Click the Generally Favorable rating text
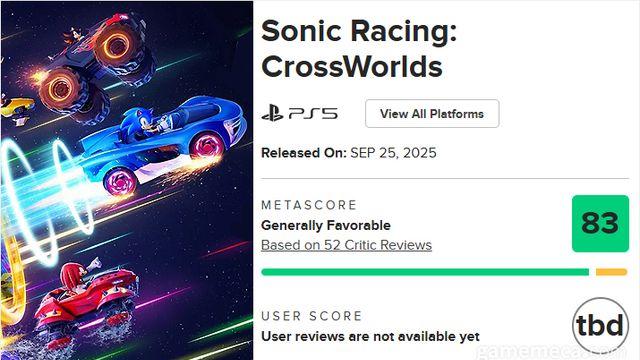This screenshot has height=360, width=640. click(326, 225)
